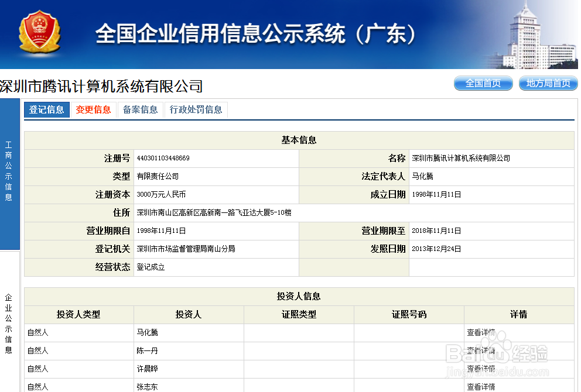Click the 投资人信息 table header

click(299, 296)
